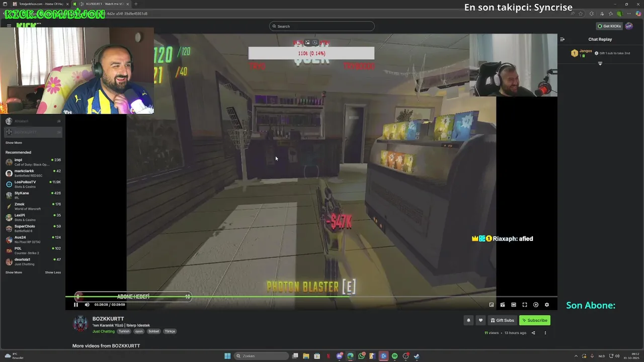Follow the channel with heart button

(480, 320)
